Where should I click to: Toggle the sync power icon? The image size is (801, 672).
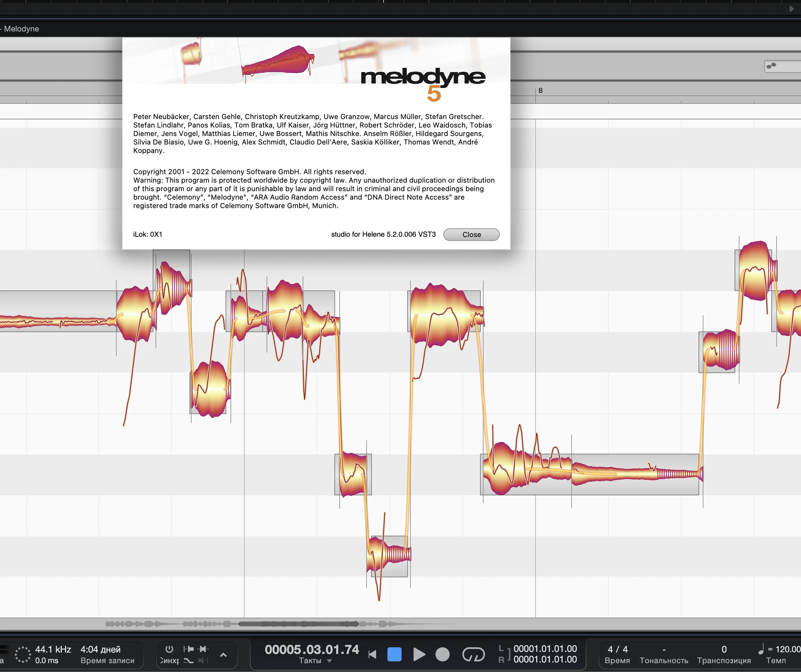(169, 649)
